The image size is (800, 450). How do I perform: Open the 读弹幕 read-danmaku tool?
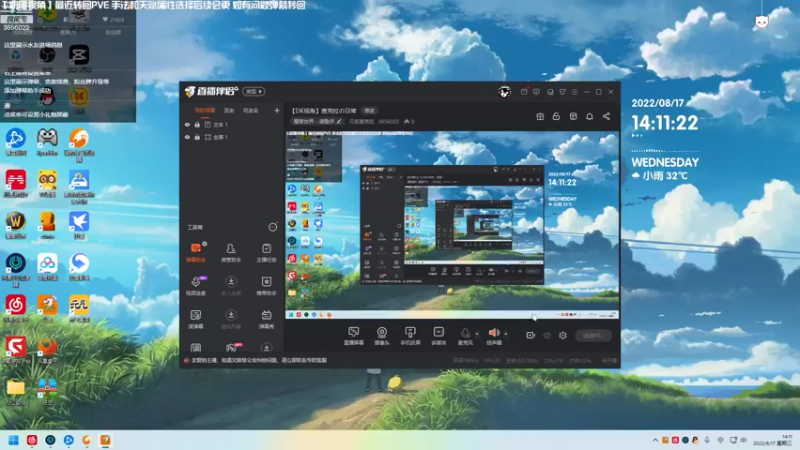point(196,319)
